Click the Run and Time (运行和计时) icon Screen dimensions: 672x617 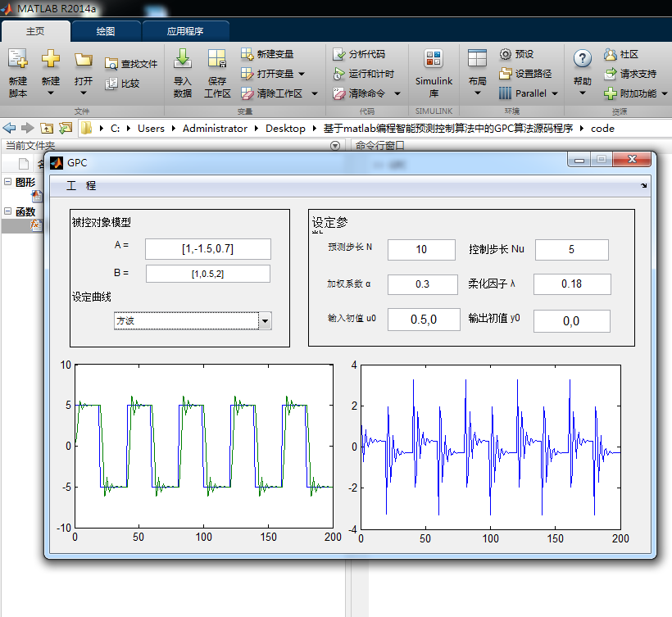[339, 74]
